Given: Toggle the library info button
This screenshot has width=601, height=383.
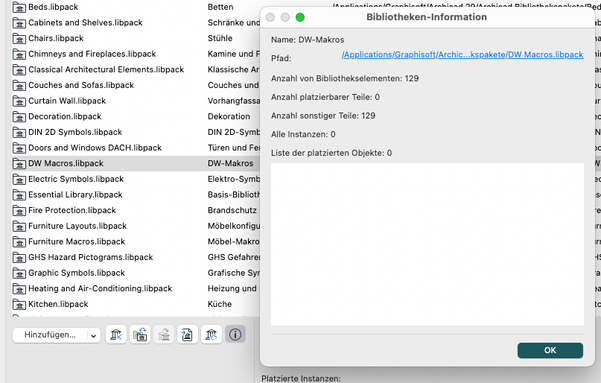Looking at the screenshot, I should click(235, 335).
